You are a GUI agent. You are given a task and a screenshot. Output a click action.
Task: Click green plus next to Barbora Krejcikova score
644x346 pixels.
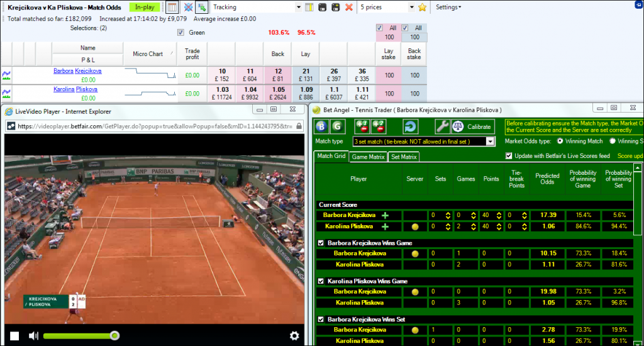pos(386,215)
